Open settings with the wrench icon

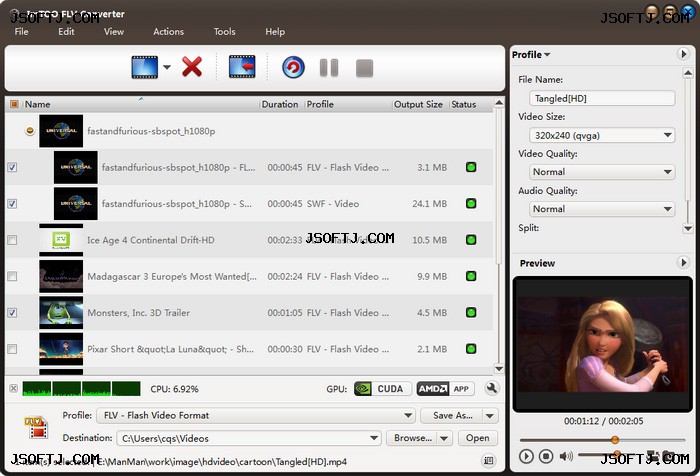click(x=492, y=388)
